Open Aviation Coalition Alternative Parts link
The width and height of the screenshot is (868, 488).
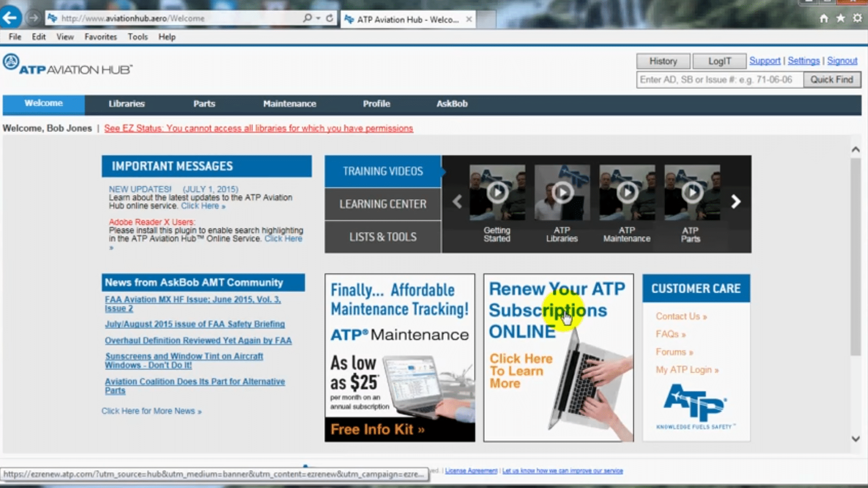195,386
